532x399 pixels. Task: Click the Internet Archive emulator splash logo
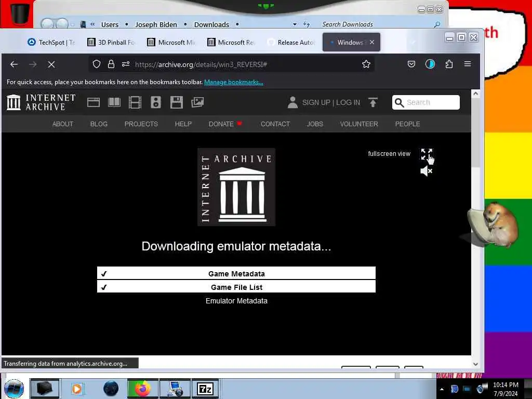(236, 187)
